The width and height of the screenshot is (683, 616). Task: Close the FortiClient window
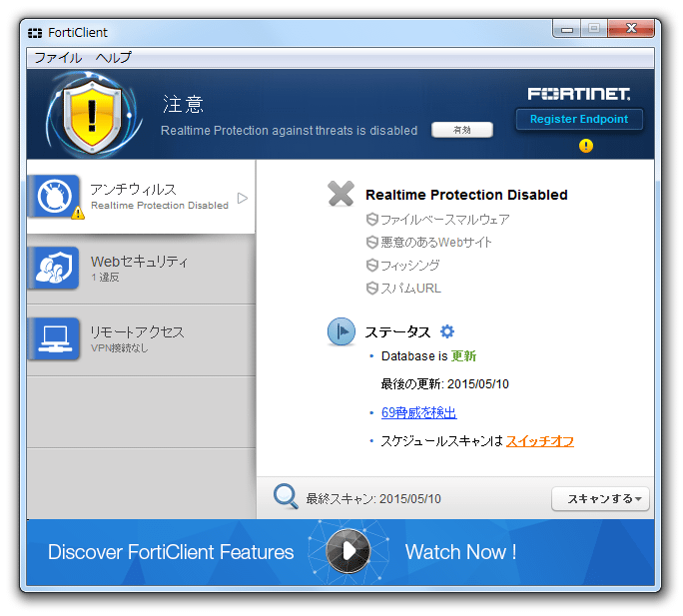click(x=631, y=29)
